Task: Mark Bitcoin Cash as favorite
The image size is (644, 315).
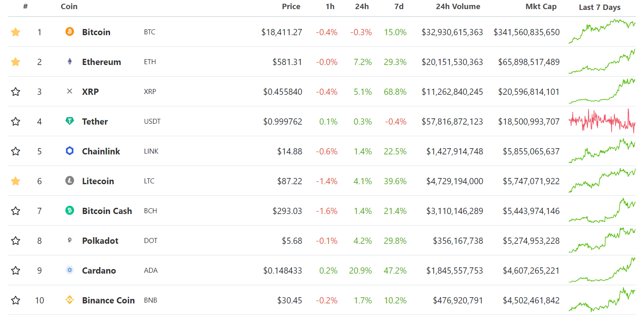Action: click(15, 211)
